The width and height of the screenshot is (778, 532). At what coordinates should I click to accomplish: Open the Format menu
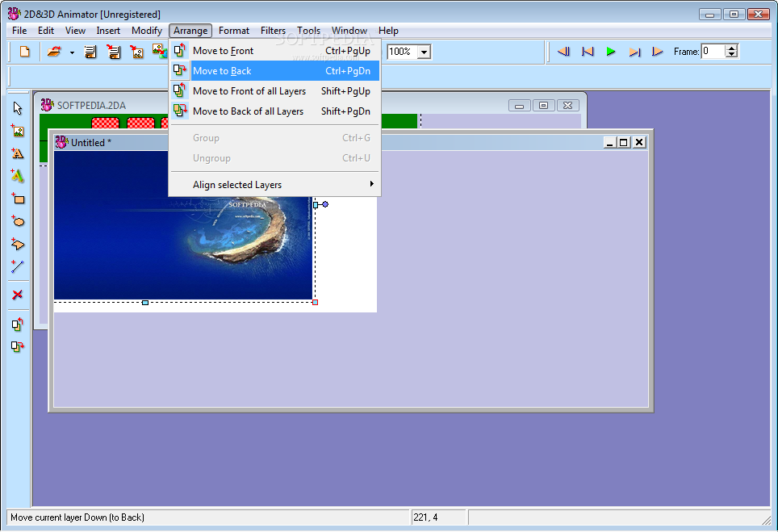234,31
